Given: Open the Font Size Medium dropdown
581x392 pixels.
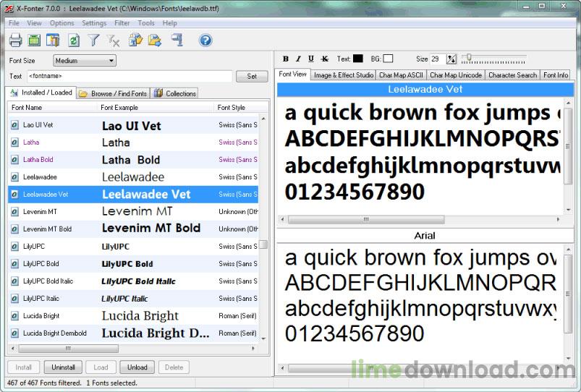Looking at the screenshot, I should coord(85,61).
